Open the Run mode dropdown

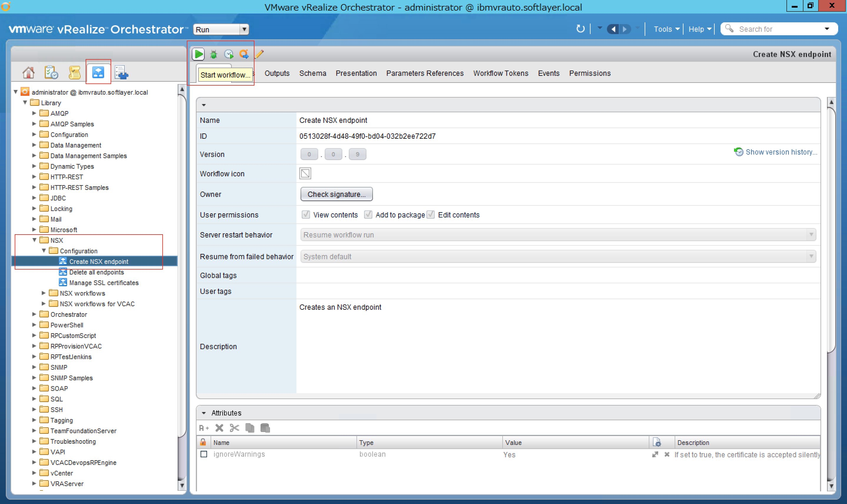tap(221, 30)
